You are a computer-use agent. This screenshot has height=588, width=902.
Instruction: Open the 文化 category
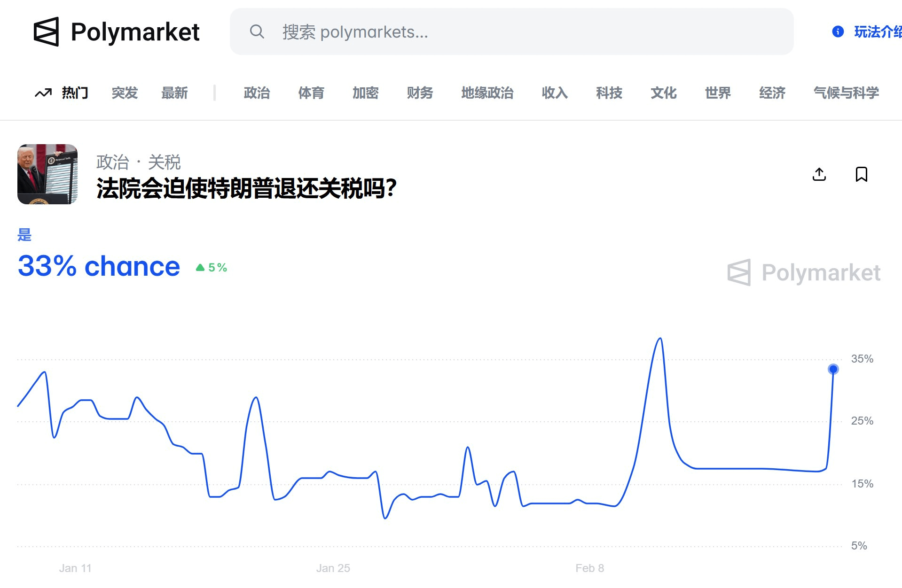click(664, 93)
